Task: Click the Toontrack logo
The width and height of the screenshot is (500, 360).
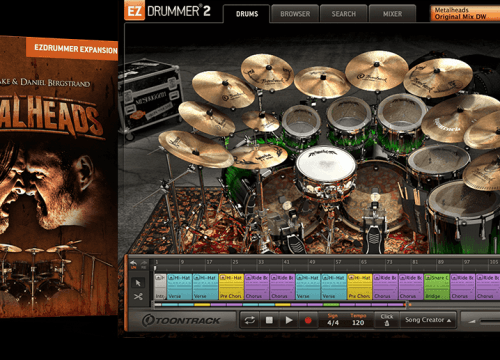Action: [x=182, y=321]
